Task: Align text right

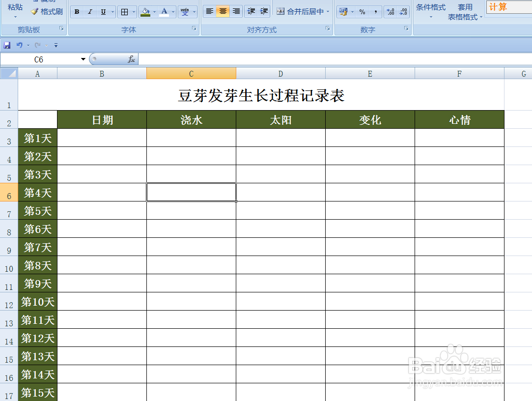Action: click(x=236, y=11)
